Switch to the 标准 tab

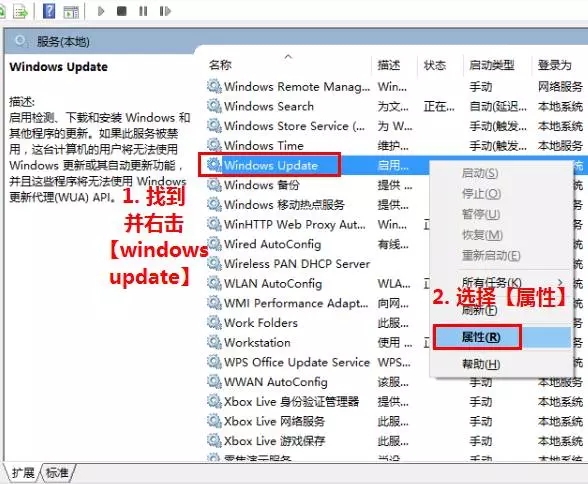coord(57,473)
